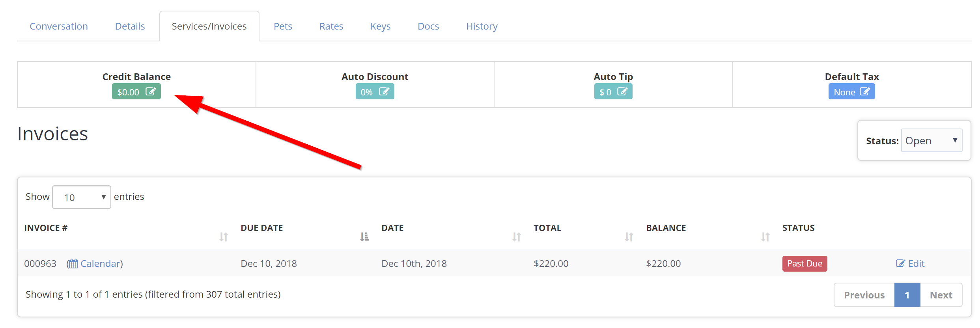Edit the Default Tax None badge
The height and width of the screenshot is (328, 980).
coord(851,91)
